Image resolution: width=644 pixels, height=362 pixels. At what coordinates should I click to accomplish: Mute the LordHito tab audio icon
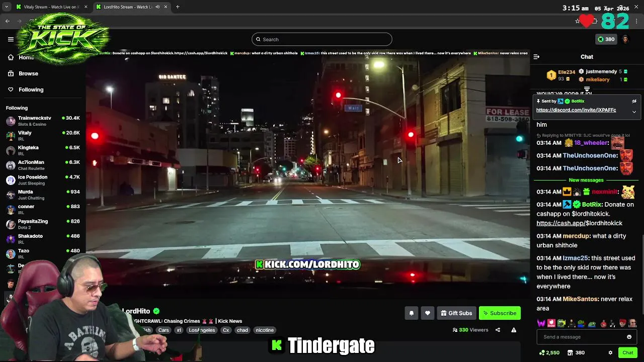[x=157, y=7]
